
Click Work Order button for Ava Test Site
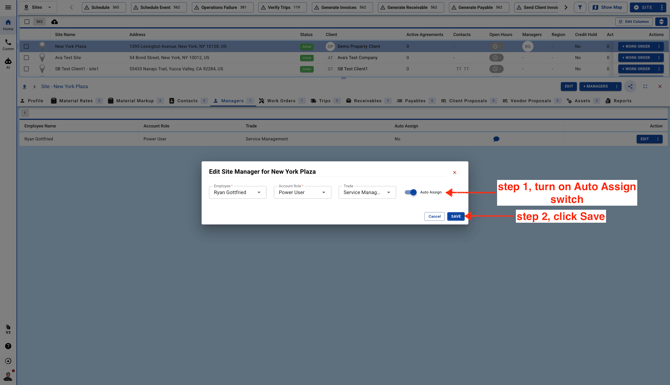(636, 57)
